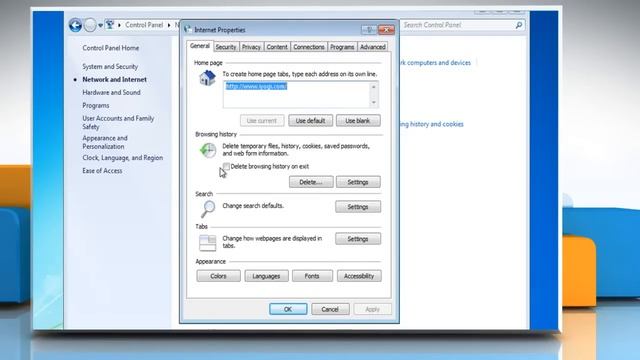Click the search magnifier in Control Panel

tap(519, 25)
